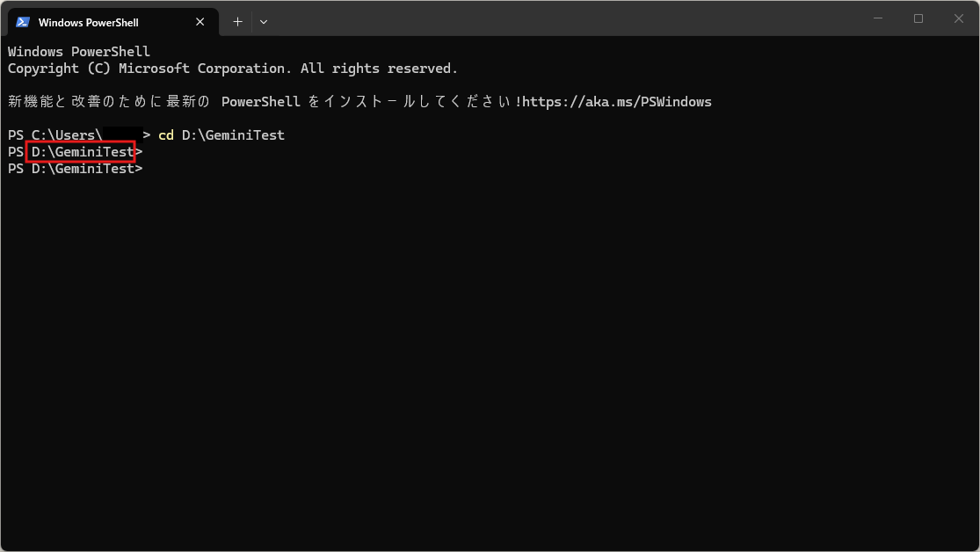The width and height of the screenshot is (980, 552).
Task: Expand the new tab profile dropdown chevron
Action: tap(264, 21)
